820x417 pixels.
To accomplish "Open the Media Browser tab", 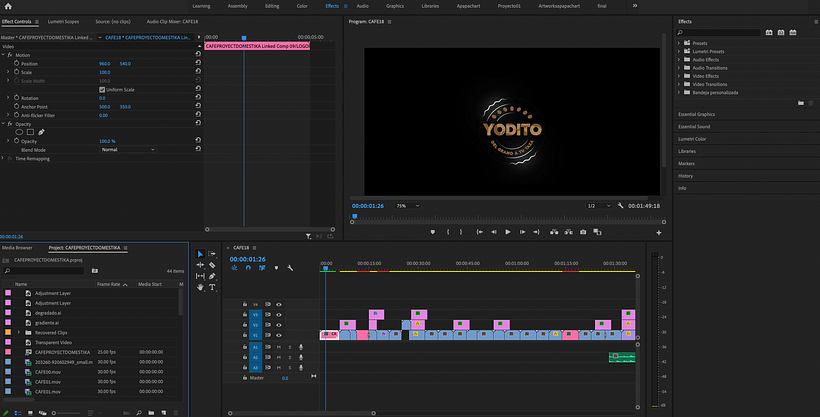I will coord(17,247).
